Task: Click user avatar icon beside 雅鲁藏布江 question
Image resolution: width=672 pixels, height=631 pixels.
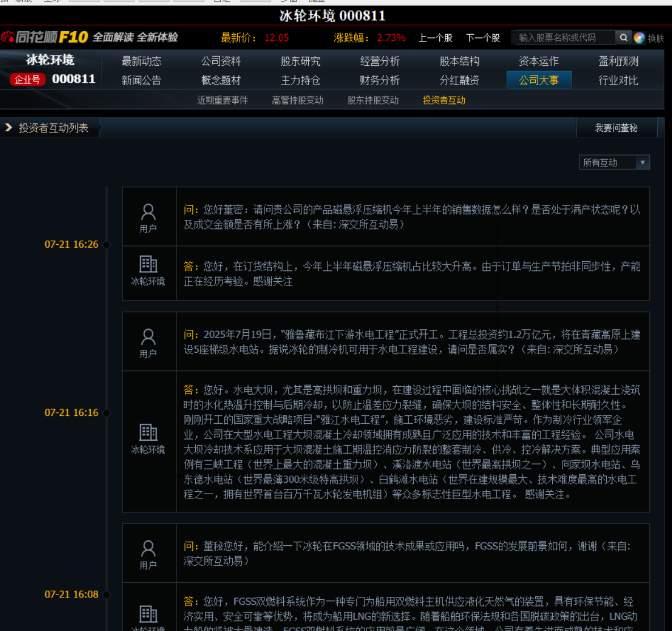Action: coord(148,337)
